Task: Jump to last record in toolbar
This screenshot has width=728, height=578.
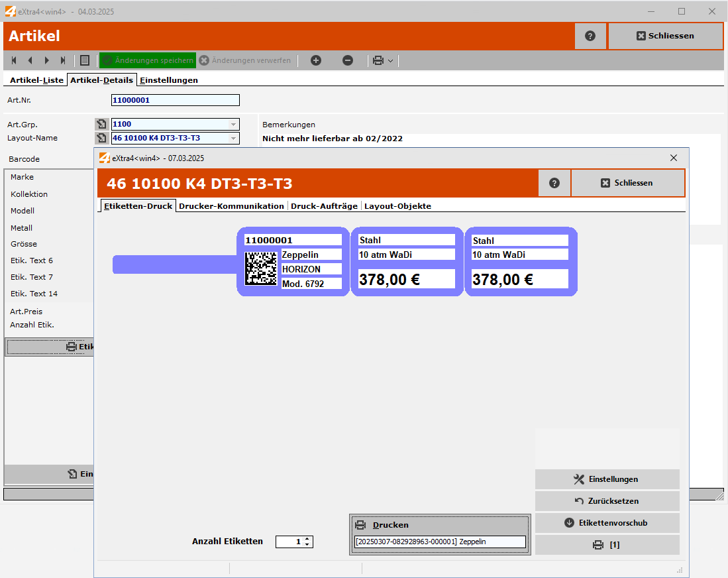Action: (63, 60)
